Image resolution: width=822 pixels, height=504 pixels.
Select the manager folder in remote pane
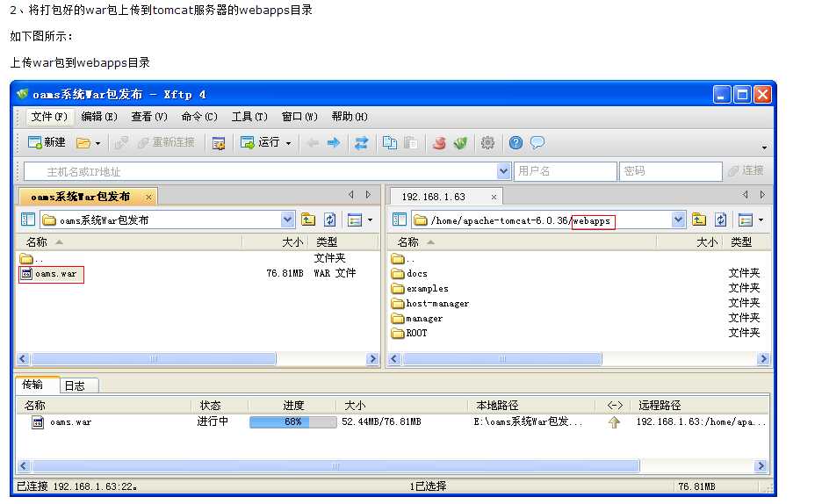(x=417, y=318)
